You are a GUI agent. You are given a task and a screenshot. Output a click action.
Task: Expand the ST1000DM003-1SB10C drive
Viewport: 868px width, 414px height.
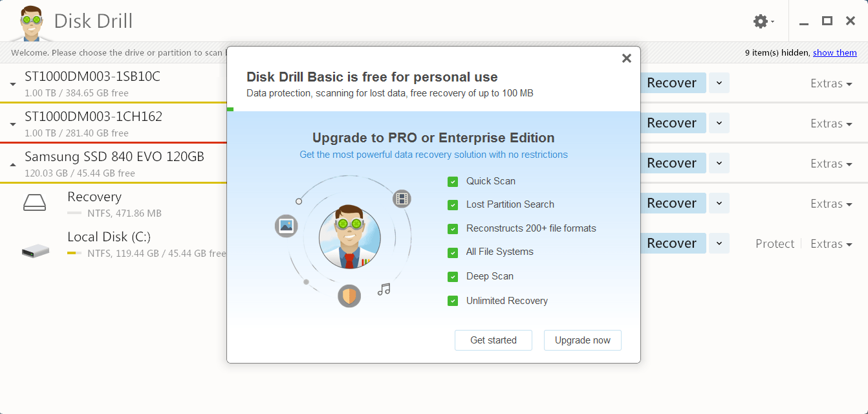[x=13, y=84]
